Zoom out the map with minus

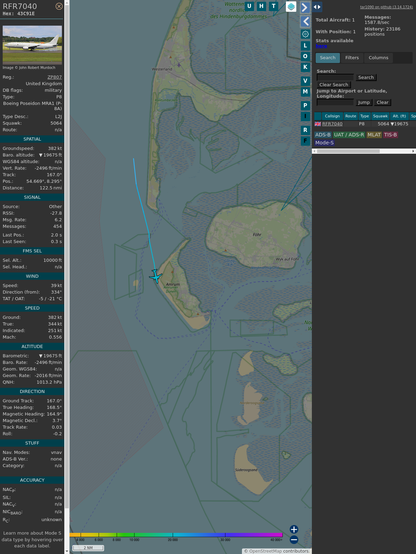pyautogui.click(x=294, y=540)
